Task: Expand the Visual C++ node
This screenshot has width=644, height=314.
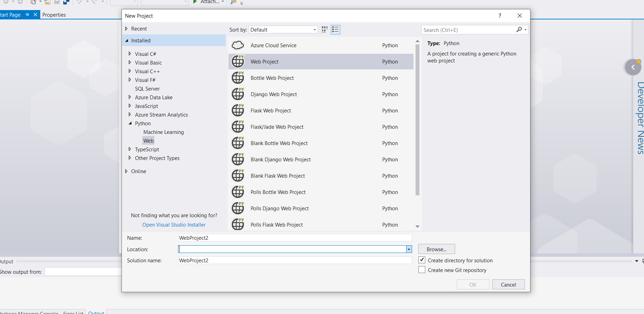Action: tap(130, 71)
